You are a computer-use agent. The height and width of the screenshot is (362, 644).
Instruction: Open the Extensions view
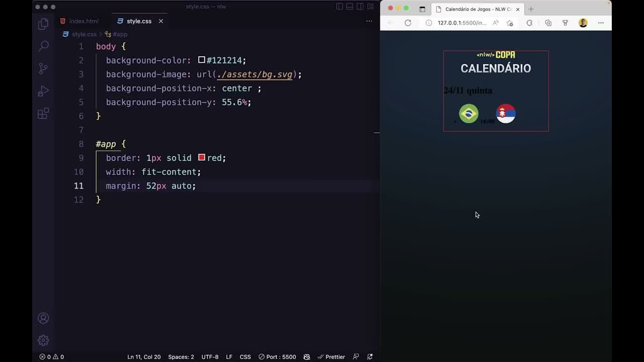tap(43, 114)
